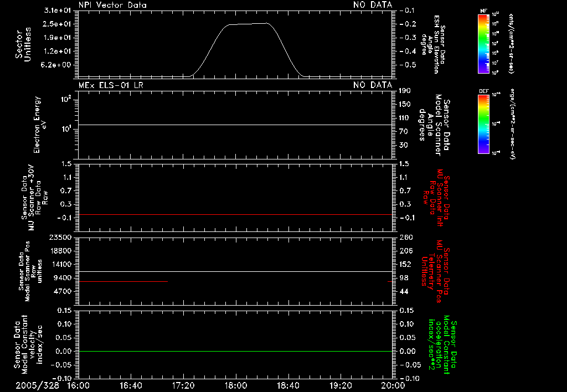Viewport: 567px width, 392px height.
Task: Click the MEx ELS-01 LR panel title
Action: pos(111,85)
